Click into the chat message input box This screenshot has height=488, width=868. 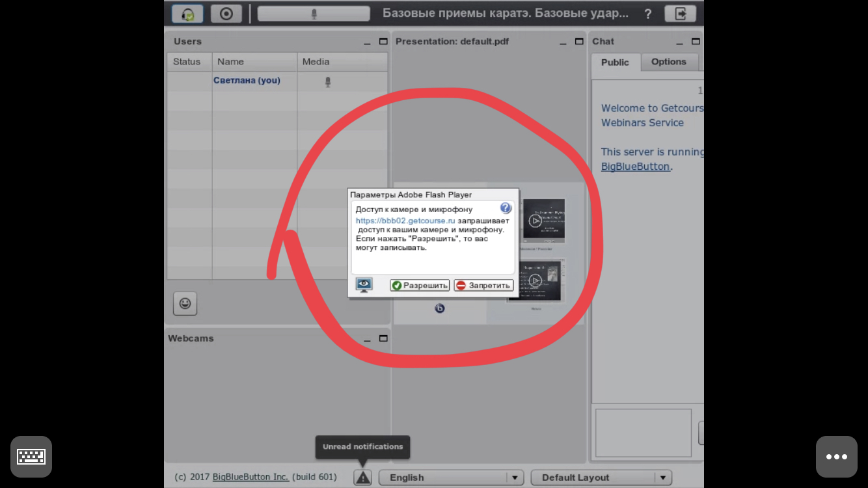pos(643,433)
